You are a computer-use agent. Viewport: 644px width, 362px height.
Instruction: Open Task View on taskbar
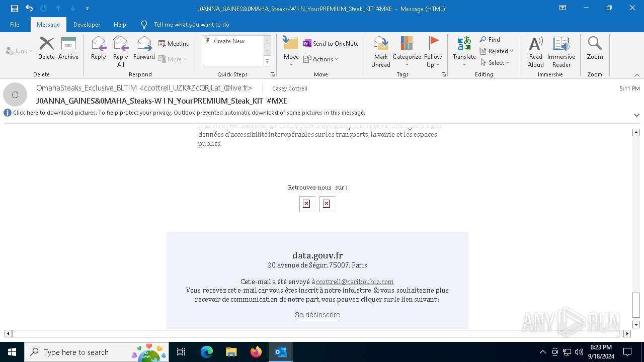tap(182, 352)
